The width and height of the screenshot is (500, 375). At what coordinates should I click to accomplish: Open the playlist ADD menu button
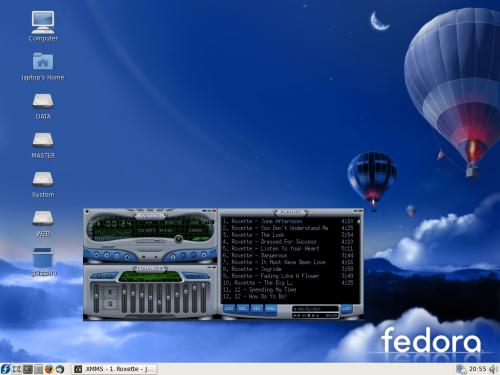(229, 309)
